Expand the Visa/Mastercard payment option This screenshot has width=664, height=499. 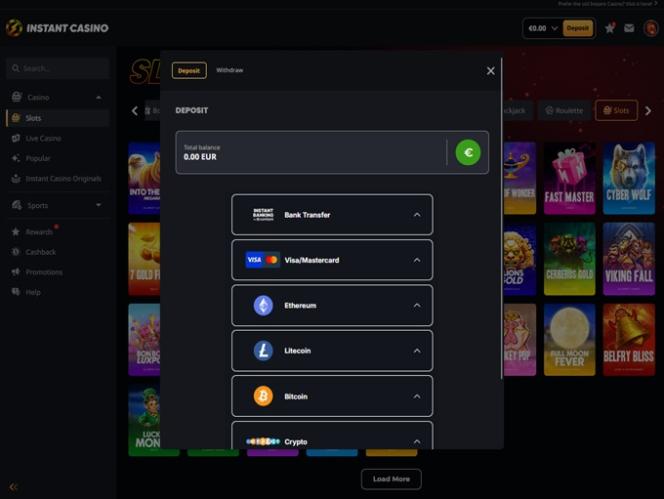[x=332, y=260]
